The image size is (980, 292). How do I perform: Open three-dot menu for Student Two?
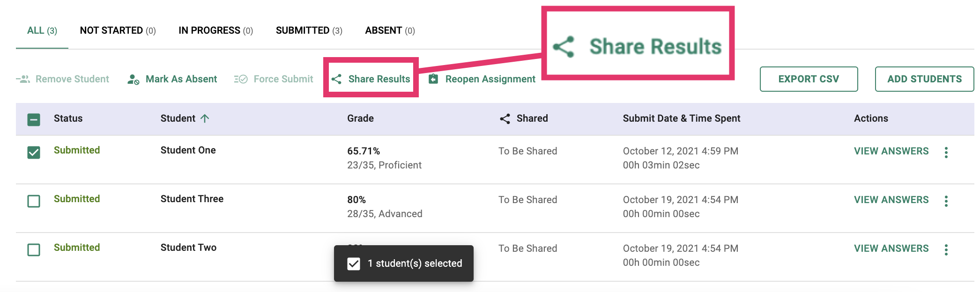[946, 250]
